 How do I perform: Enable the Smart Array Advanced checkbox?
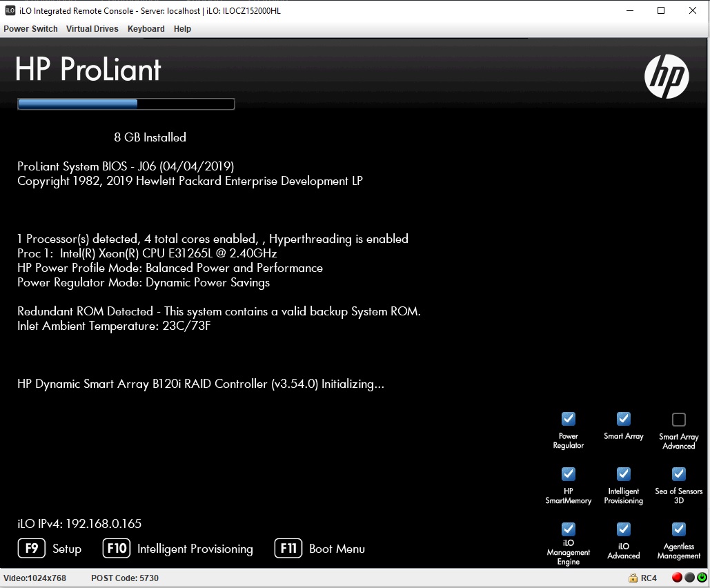pos(678,419)
